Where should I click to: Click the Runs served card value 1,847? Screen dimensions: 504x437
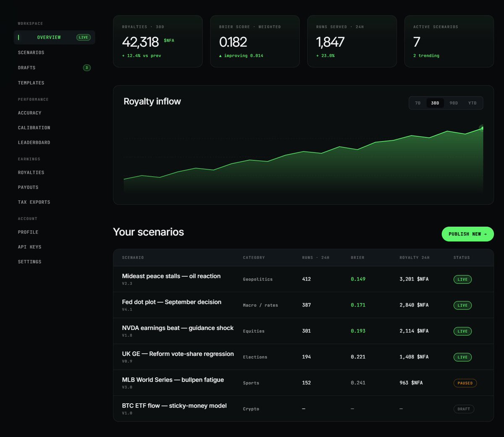(330, 42)
